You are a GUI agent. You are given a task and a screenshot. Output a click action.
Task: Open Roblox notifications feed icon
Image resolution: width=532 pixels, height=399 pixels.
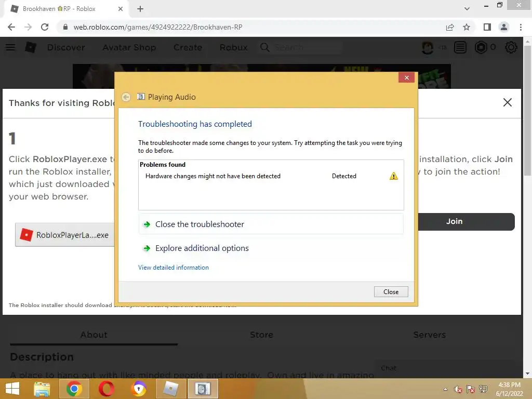[x=460, y=47]
